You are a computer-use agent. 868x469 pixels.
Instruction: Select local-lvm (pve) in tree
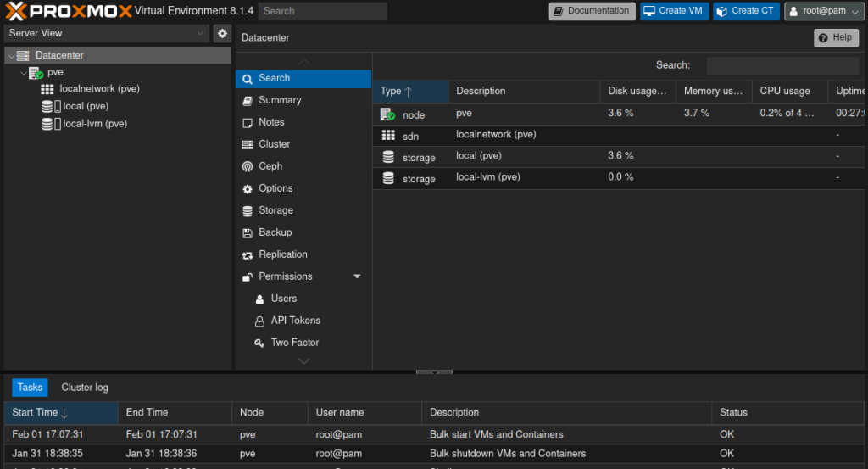click(x=95, y=124)
